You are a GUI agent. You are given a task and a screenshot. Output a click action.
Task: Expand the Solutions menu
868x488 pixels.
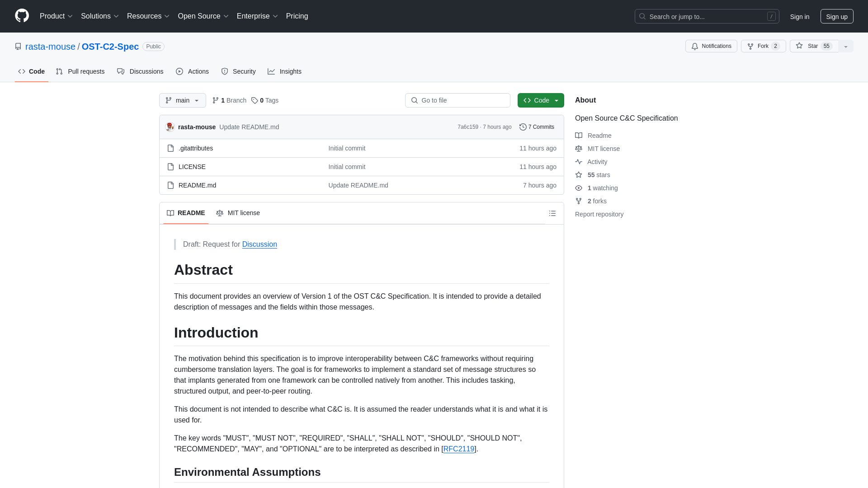click(100, 16)
